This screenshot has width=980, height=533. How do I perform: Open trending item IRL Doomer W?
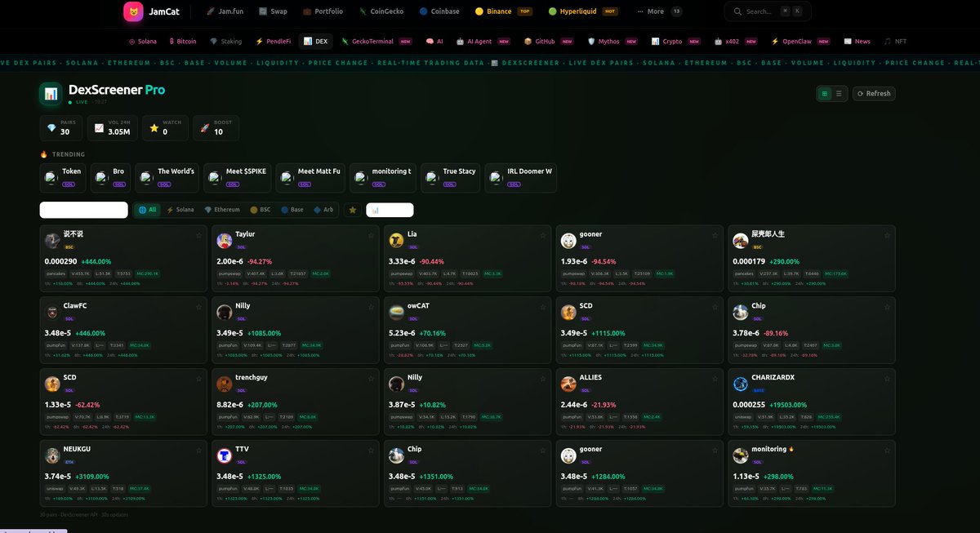(x=521, y=178)
